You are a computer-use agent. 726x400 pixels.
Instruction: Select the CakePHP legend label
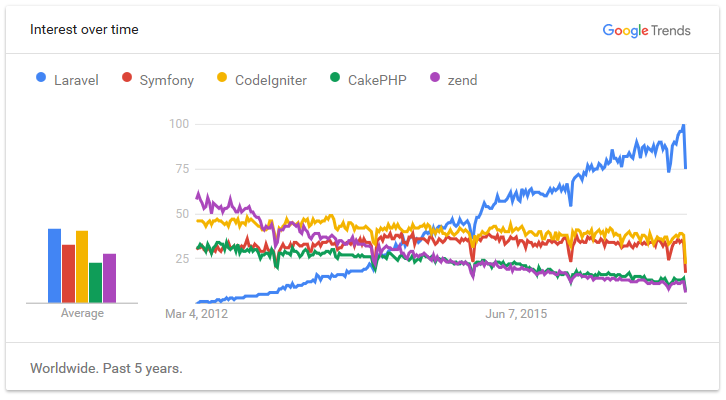tap(377, 80)
